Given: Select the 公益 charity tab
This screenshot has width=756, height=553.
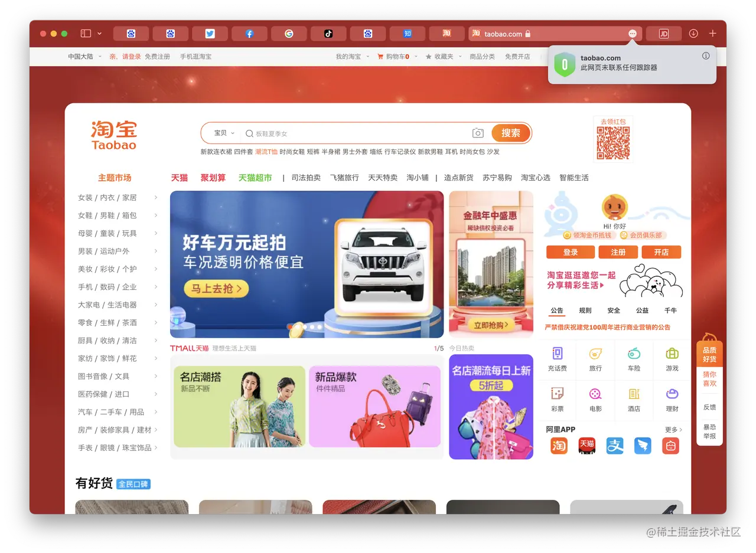Looking at the screenshot, I should click(642, 310).
